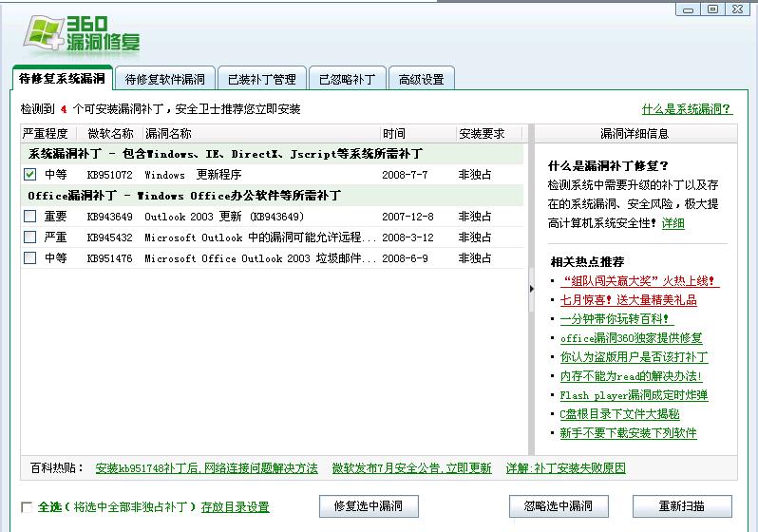Click the 重新扫描 button
This screenshot has width=758, height=532.
(682, 506)
